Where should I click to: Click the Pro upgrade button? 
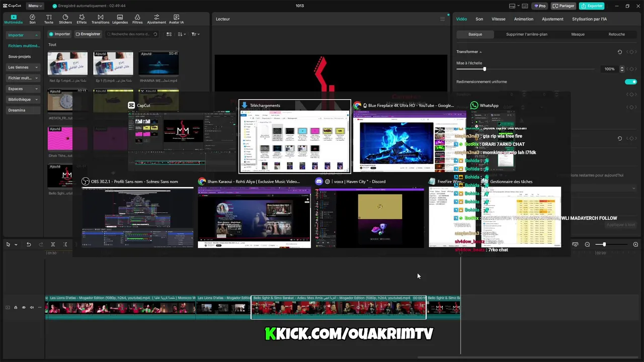540,6
